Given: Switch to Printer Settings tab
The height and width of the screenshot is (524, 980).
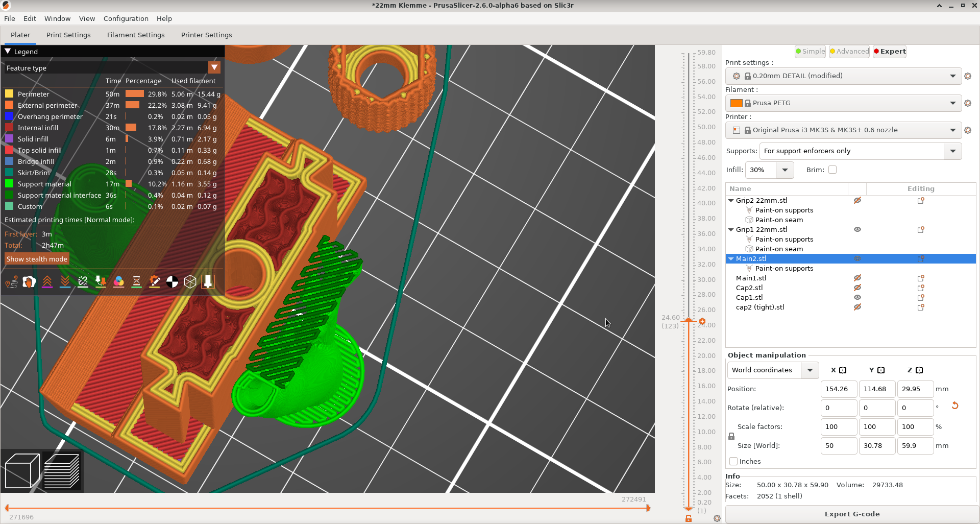Looking at the screenshot, I should click(x=207, y=35).
